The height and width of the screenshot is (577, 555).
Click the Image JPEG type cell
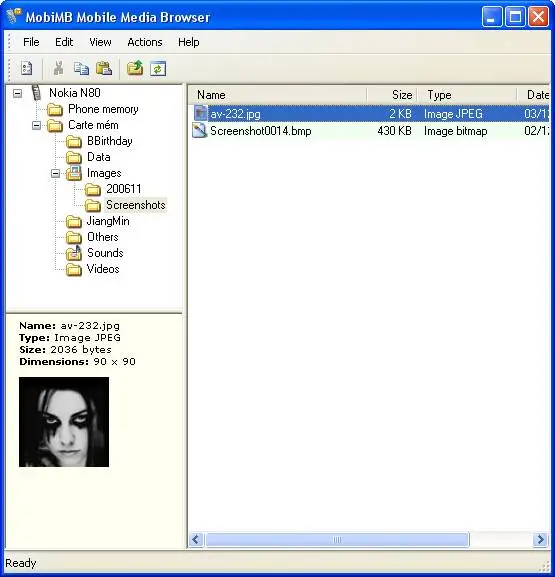pyautogui.click(x=453, y=114)
